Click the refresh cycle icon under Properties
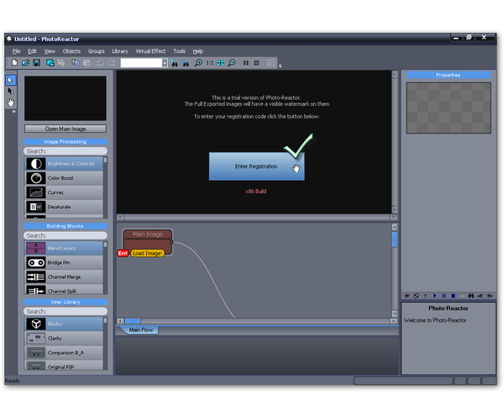This screenshot has height=420, width=504. point(417,296)
